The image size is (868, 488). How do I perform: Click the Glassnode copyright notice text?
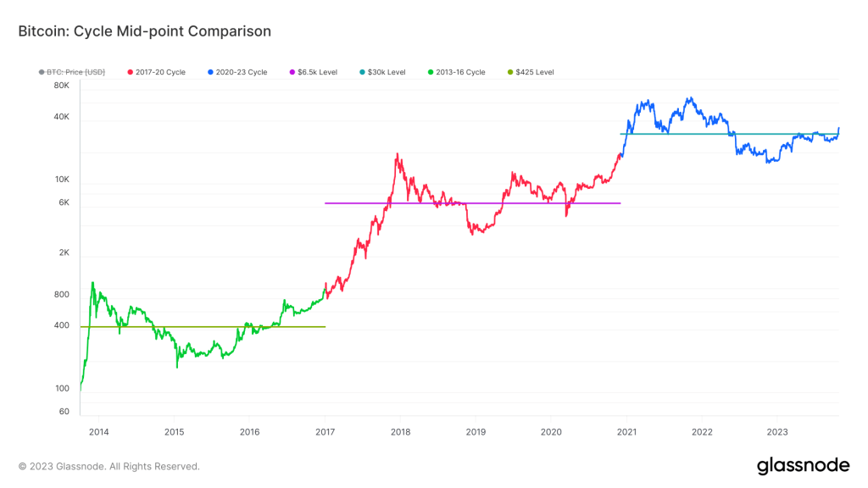(108, 466)
